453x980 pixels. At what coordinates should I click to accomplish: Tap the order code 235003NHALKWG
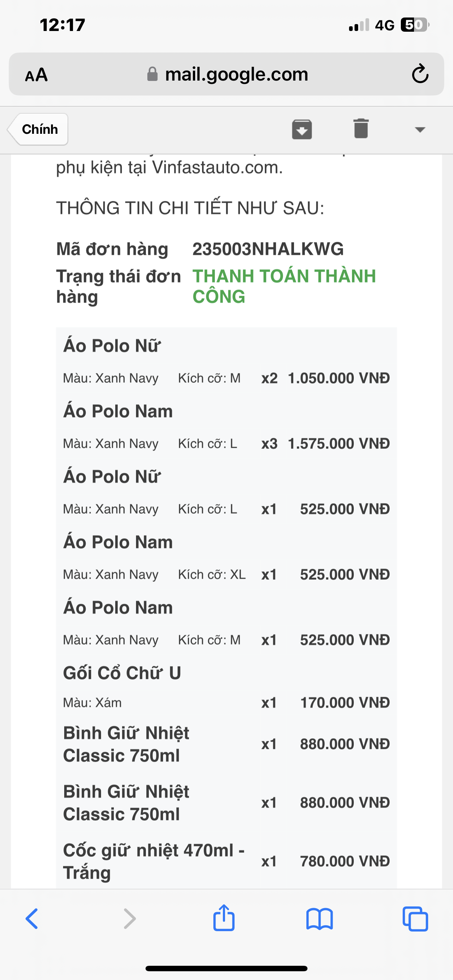268,249
